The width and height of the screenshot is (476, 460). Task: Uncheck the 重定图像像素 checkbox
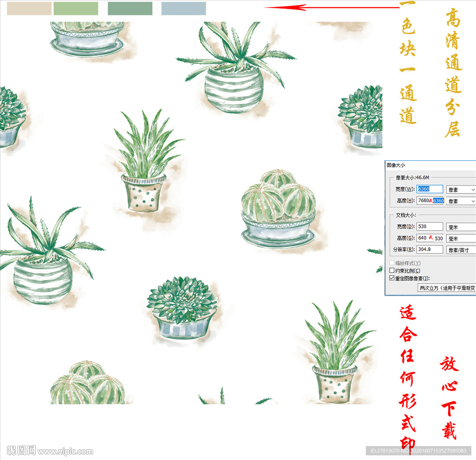(x=392, y=278)
